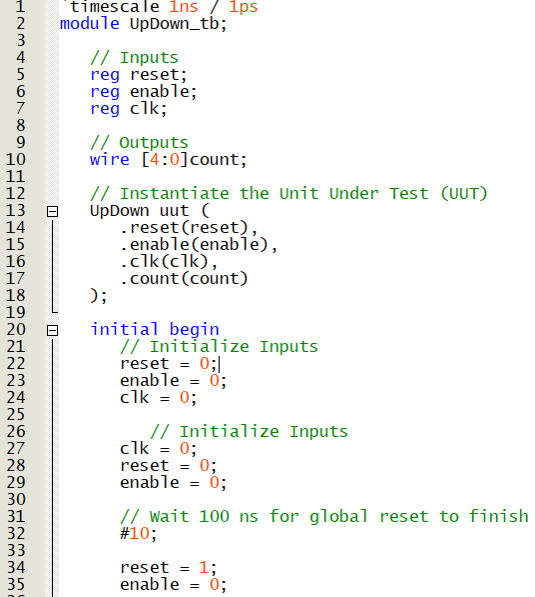
Task: Collapse the initial begin block
Action: 53,330
